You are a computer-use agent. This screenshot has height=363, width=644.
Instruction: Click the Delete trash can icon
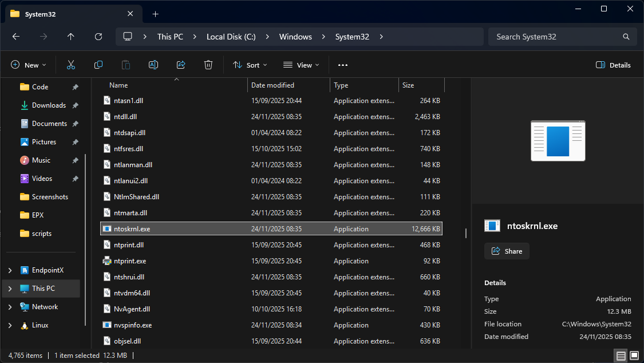click(x=208, y=65)
